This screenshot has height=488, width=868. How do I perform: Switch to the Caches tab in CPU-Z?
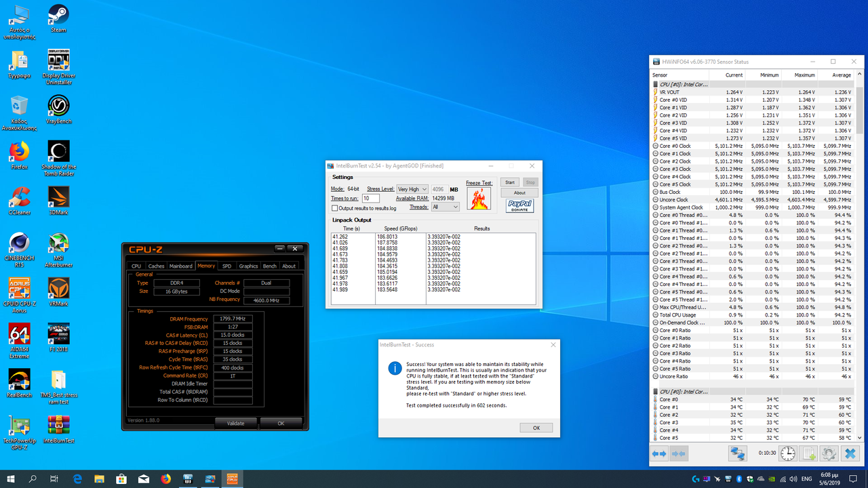point(156,266)
